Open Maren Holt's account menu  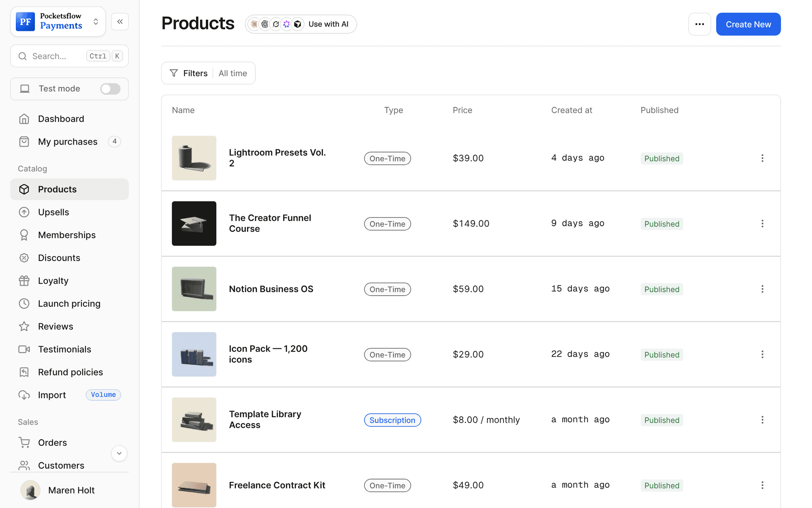click(x=69, y=490)
